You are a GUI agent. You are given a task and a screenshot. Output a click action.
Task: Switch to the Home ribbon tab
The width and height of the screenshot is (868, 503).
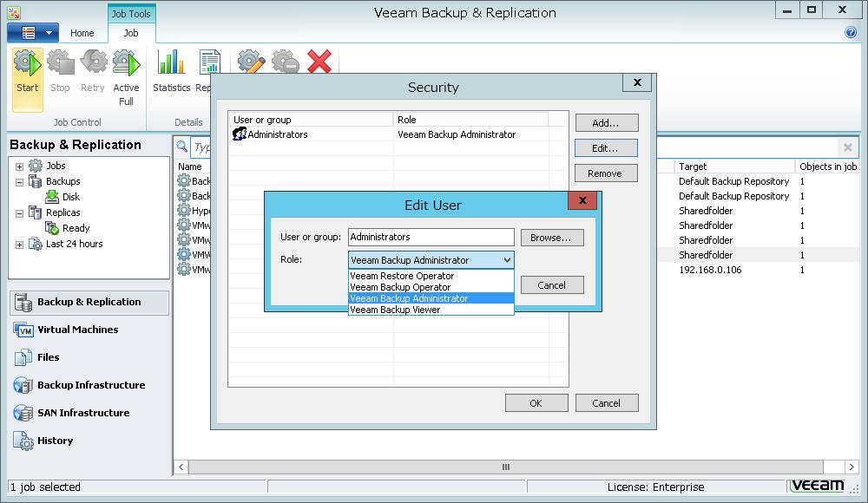point(82,33)
